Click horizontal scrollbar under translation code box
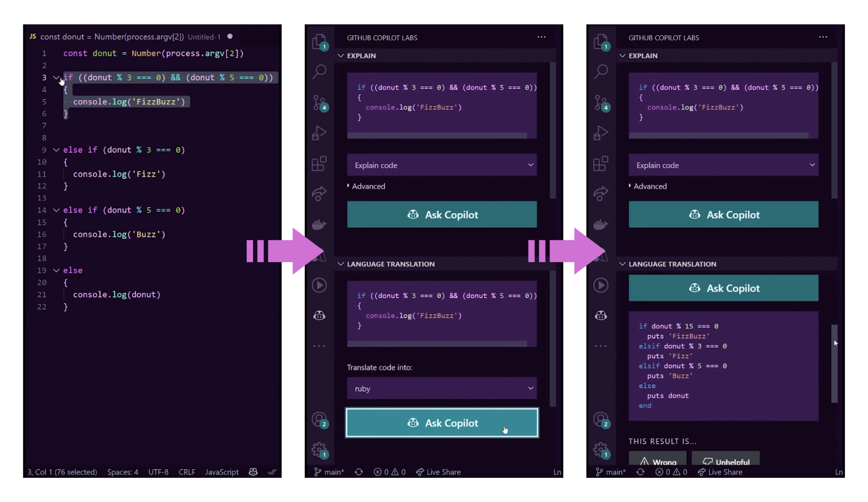 (437, 344)
